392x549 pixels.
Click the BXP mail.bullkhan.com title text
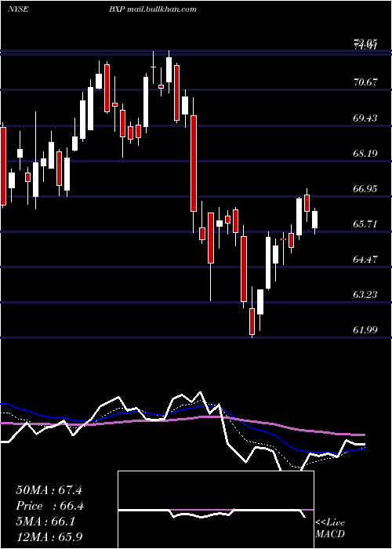[152, 9]
